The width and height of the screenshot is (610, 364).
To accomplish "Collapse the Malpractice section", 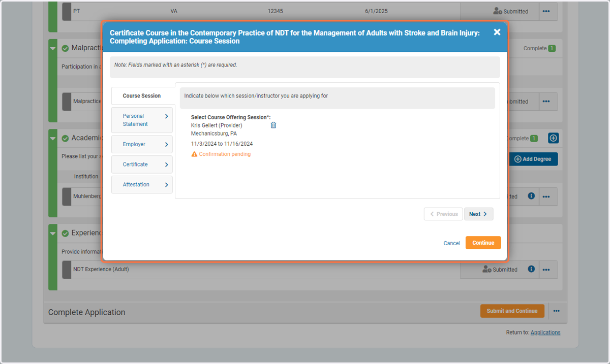I will [x=53, y=49].
